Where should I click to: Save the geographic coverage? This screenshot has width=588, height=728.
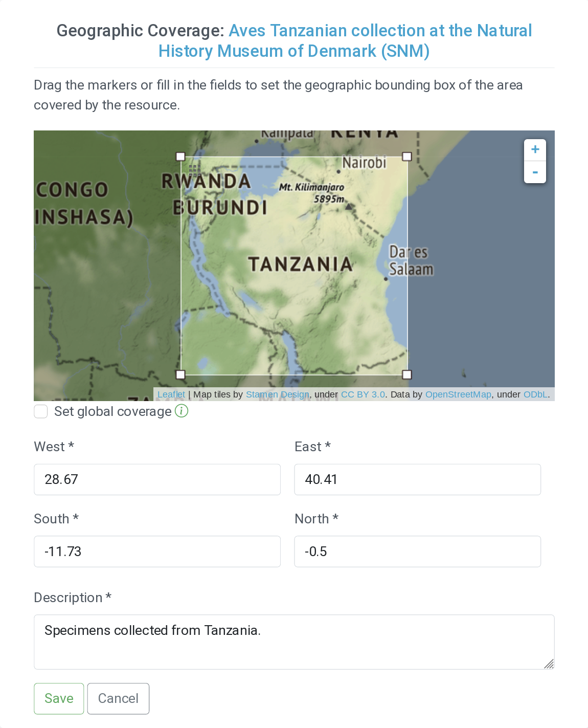(59, 698)
